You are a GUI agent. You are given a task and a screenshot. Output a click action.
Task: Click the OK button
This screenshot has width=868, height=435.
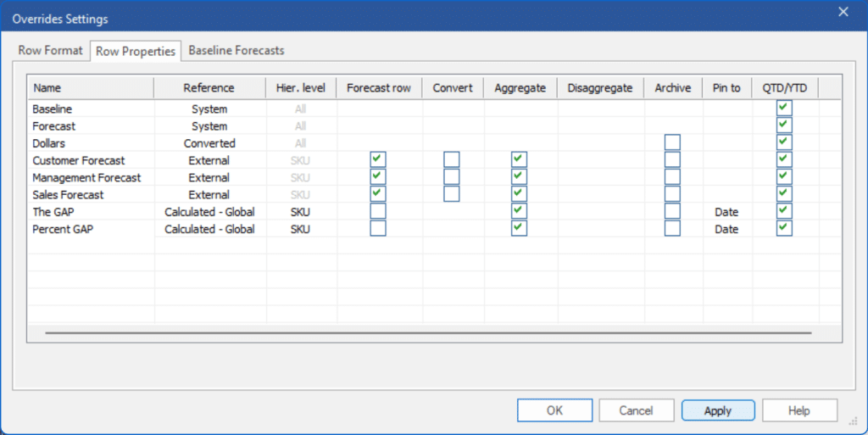[554, 410]
